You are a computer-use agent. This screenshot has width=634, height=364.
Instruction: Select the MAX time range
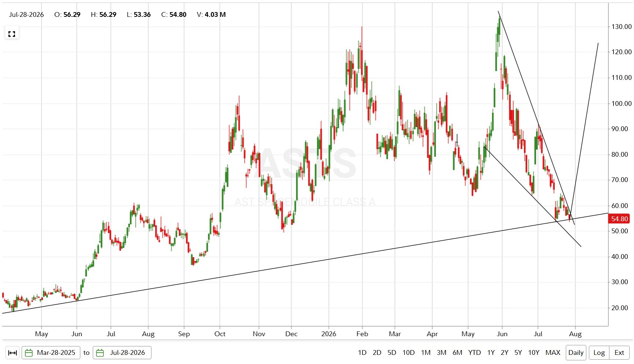[x=553, y=353]
